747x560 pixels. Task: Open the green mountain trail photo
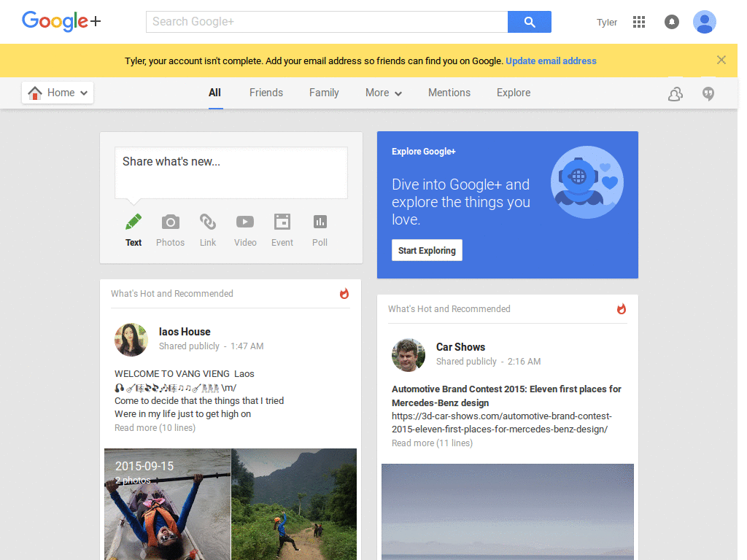coord(294,505)
